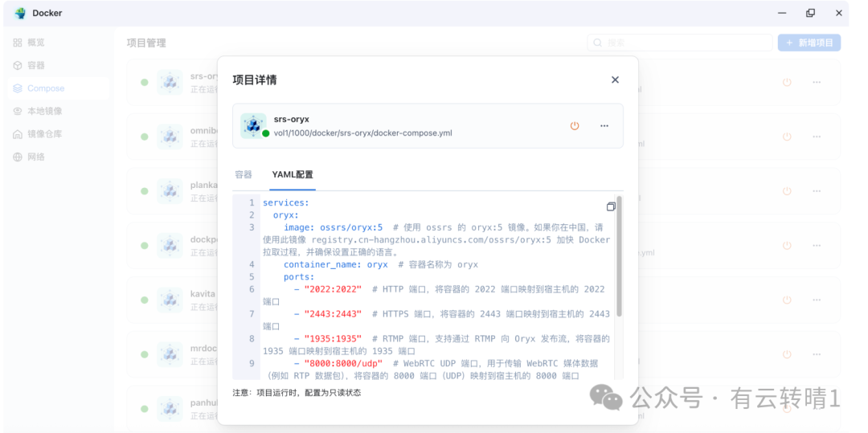Viewport: 868px width, 433px height.
Task: Click 'image: ossrs/oryx:5' text
Action: [334, 227]
